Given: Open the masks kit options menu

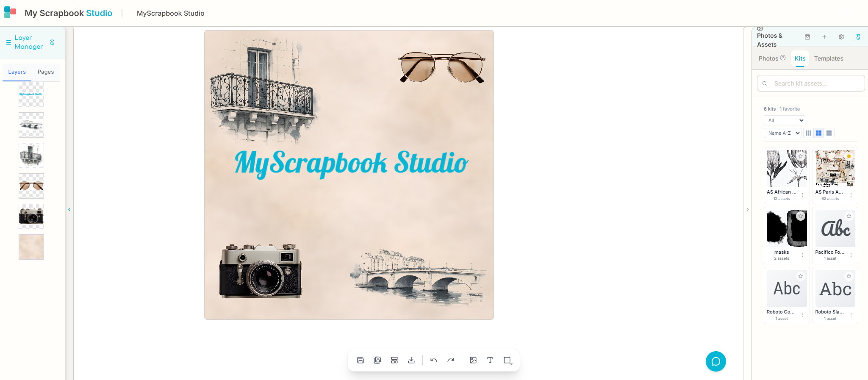Looking at the screenshot, I should click(x=803, y=255).
